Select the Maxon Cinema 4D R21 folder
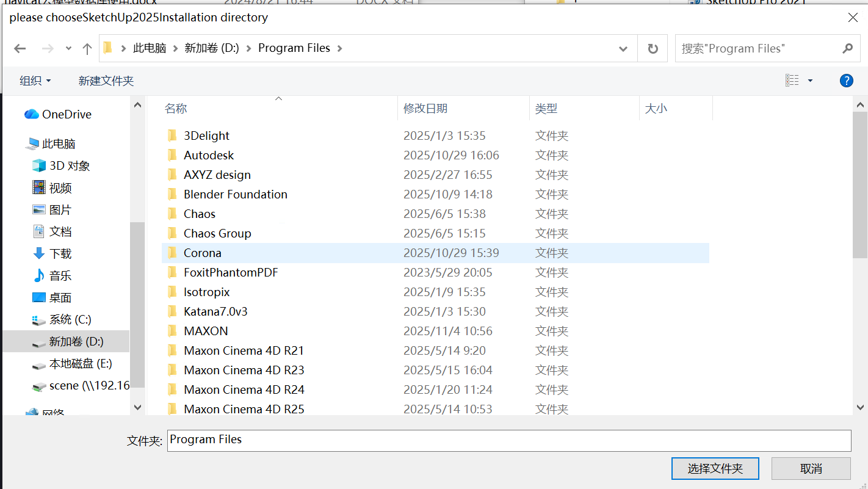 (x=435, y=350)
